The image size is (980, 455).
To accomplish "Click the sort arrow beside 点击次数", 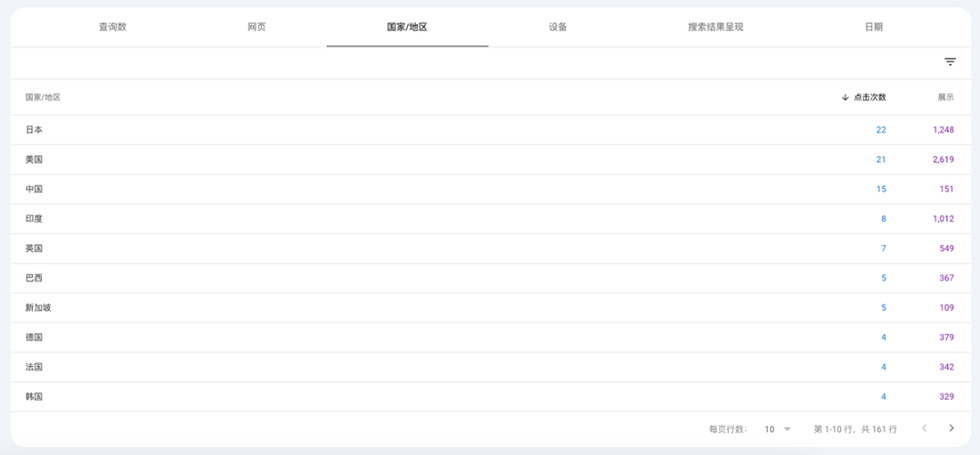I will (x=845, y=98).
